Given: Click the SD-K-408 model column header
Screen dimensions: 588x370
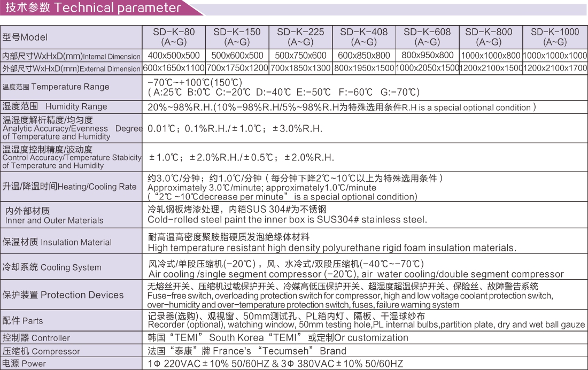Looking at the screenshot, I should [x=363, y=37].
